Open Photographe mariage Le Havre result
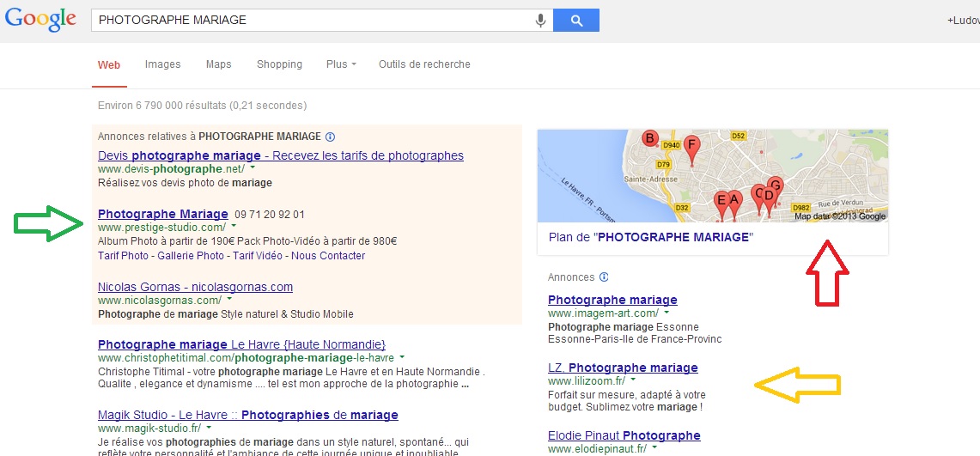Screen dimensions: 980x456 click(x=242, y=345)
